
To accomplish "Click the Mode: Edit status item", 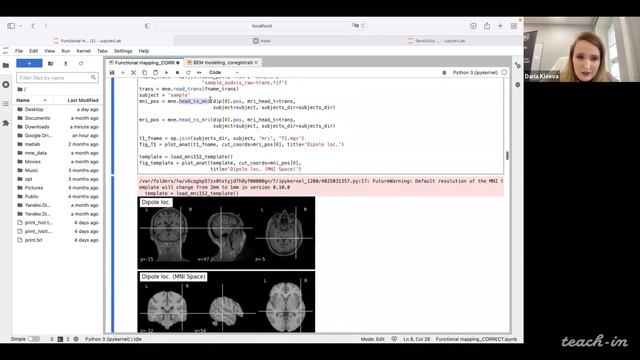I will click(372, 339).
